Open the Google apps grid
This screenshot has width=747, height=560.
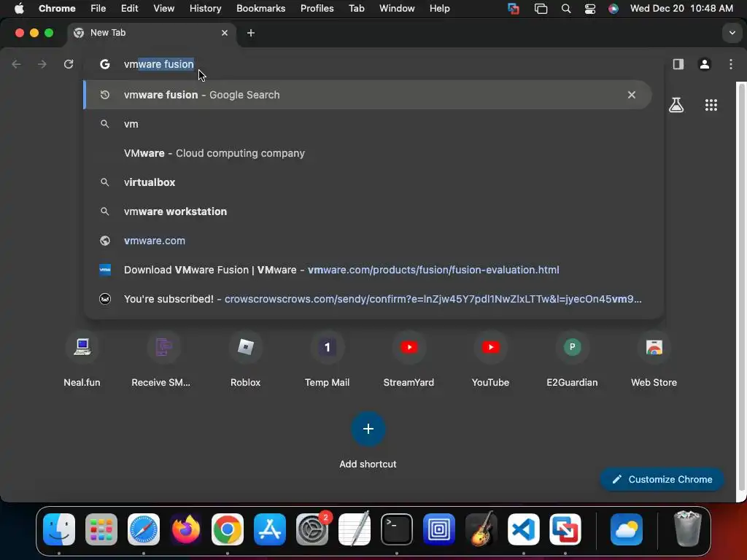coord(711,105)
